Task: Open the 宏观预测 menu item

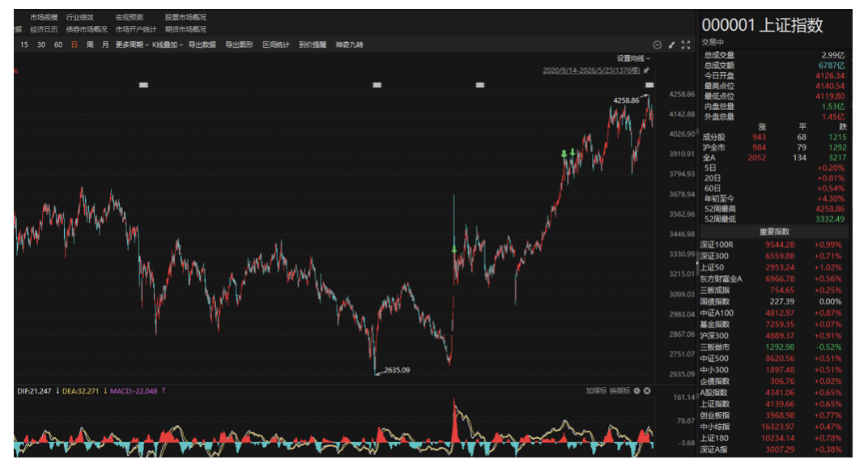Action: [130, 17]
